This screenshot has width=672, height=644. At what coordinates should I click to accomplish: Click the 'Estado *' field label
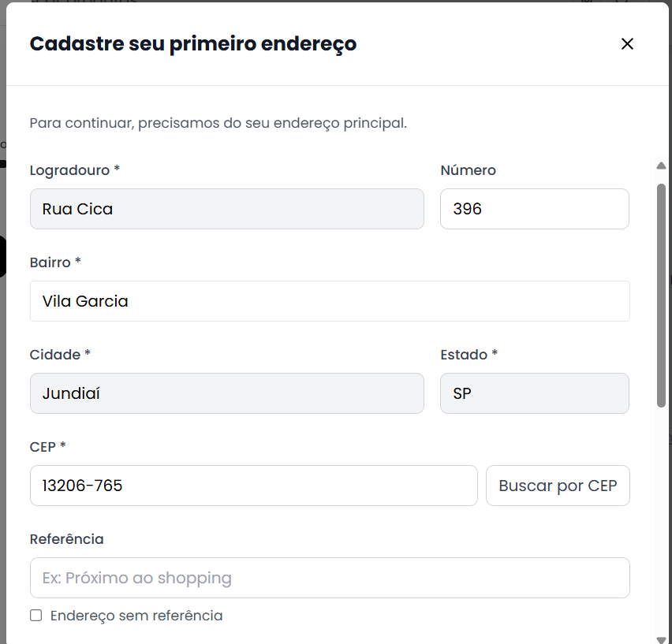[x=469, y=355]
